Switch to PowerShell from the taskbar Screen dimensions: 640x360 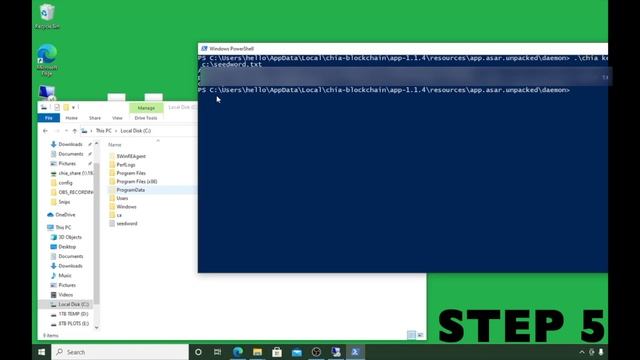pos(355,352)
